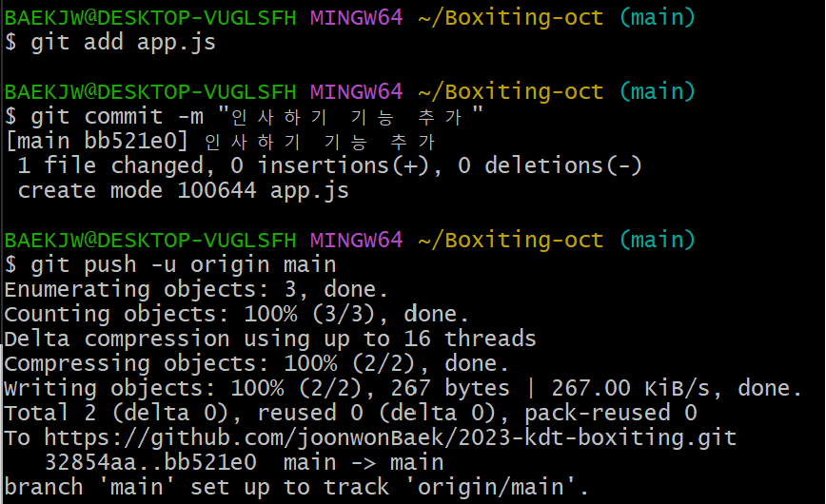Click 'Delta compression using up to 16 threads'
826x504 pixels.
[269, 339]
